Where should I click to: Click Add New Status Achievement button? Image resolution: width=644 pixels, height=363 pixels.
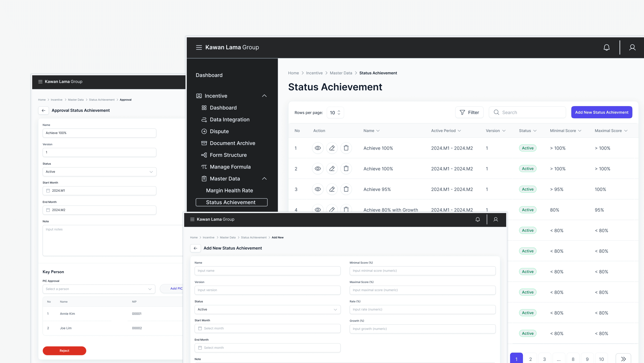(x=601, y=112)
